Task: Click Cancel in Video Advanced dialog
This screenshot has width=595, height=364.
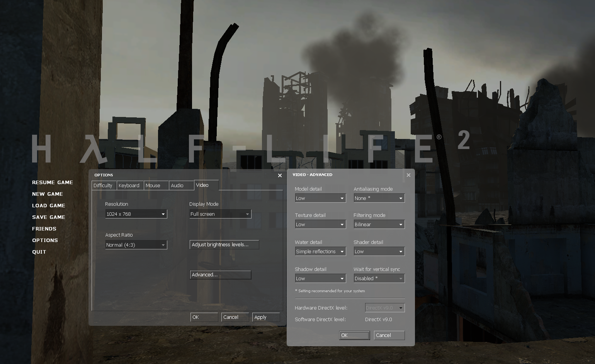Action: tap(389, 335)
